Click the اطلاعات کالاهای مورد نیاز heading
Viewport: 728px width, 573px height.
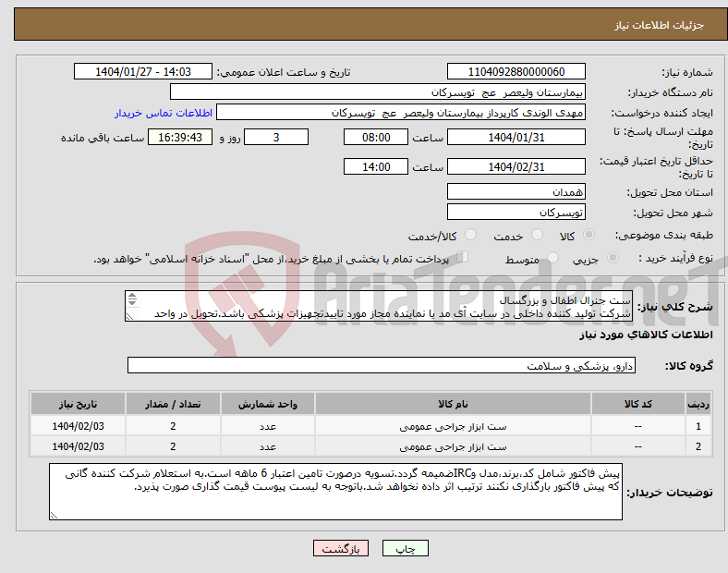point(646,335)
